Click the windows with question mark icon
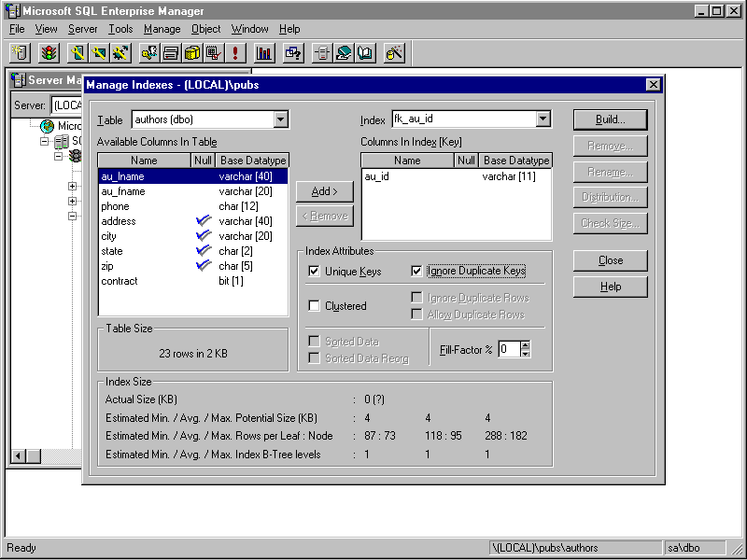The height and width of the screenshot is (560, 747). 293,53
